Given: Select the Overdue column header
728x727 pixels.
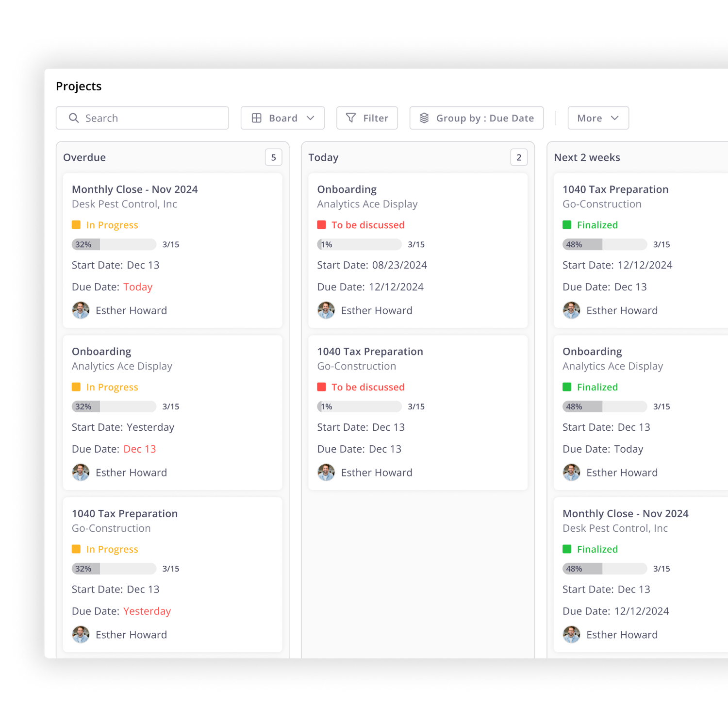Looking at the screenshot, I should (x=84, y=157).
